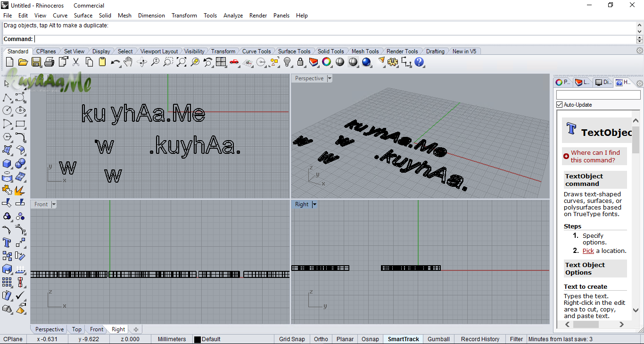Open Object Properties color wheel icon

pyautogui.click(x=327, y=62)
